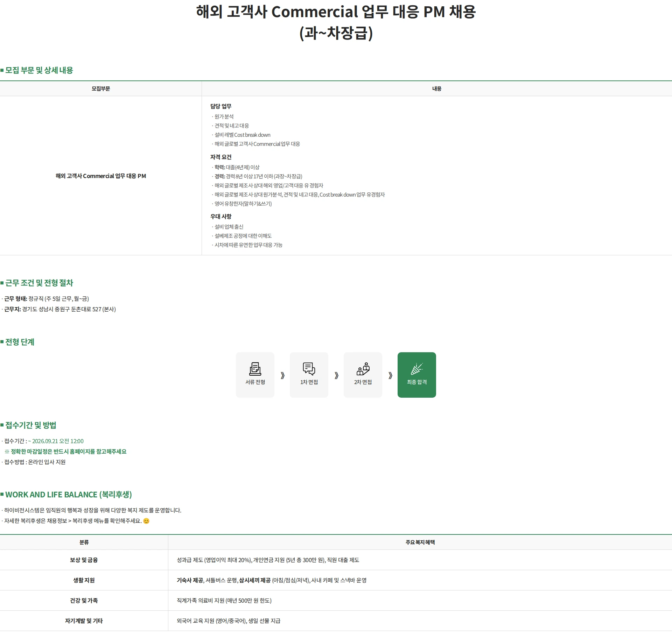This screenshot has width=672, height=638.
Task: Click 시차에 따른 유연한 업무 대응 가능 bullet
Action: [x=247, y=245]
